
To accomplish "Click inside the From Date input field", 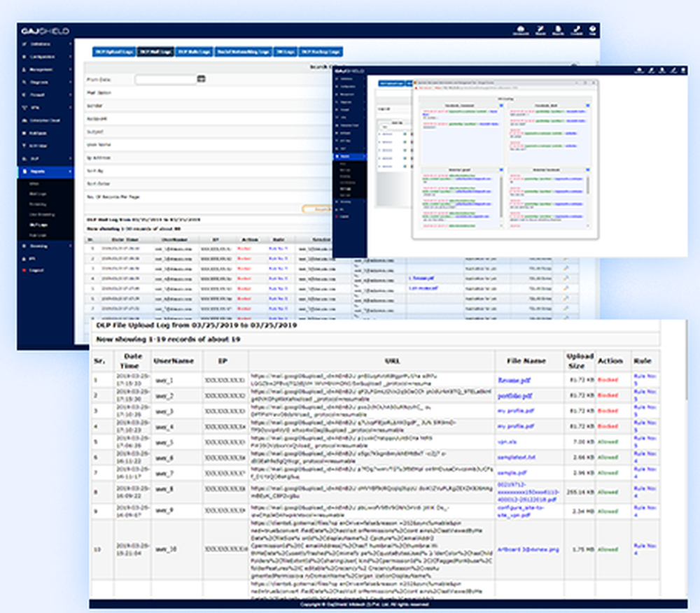I will (166, 79).
